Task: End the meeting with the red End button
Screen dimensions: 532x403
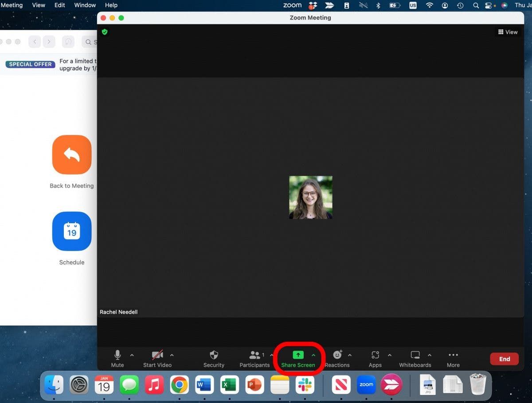Action: (x=505, y=359)
